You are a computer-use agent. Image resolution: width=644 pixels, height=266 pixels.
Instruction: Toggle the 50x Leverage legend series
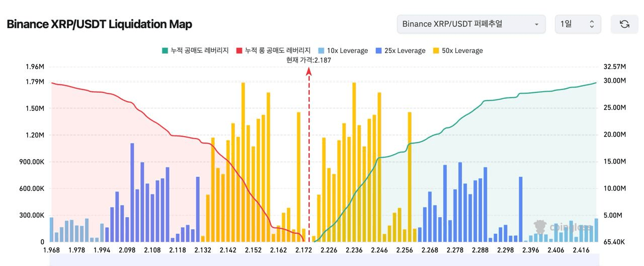click(457, 50)
